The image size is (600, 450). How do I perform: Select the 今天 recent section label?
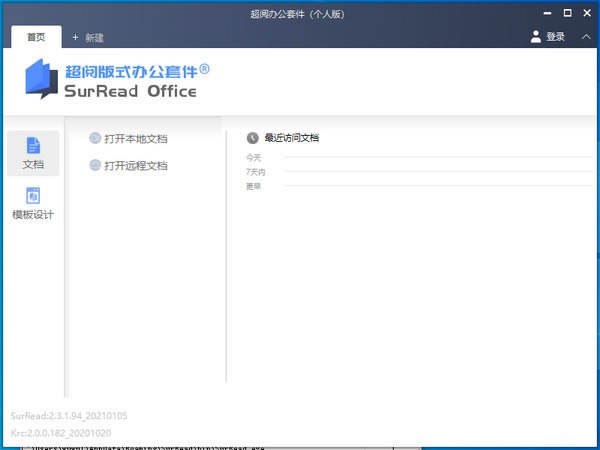[x=254, y=157]
